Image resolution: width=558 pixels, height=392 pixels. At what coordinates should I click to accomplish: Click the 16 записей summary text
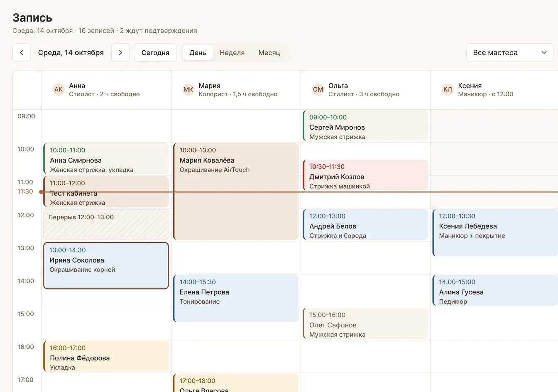coord(96,31)
